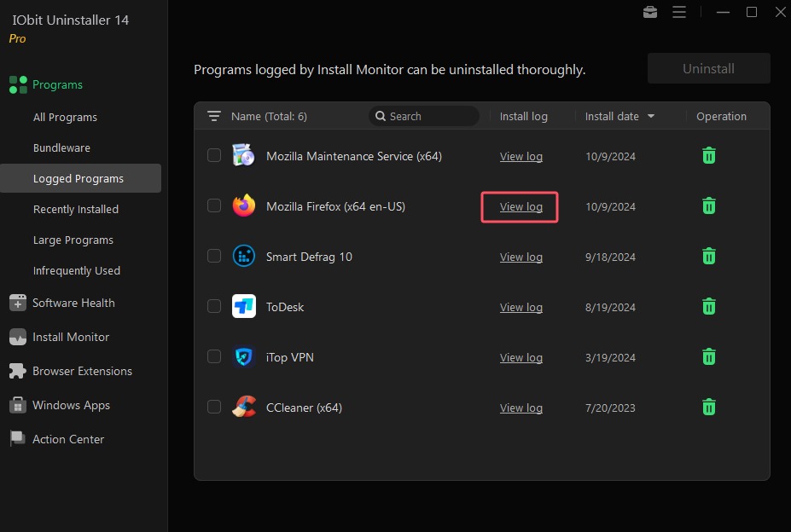
Task: Check the Mozilla Firefox checkbox
Action: pyautogui.click(x=214, y=205)
